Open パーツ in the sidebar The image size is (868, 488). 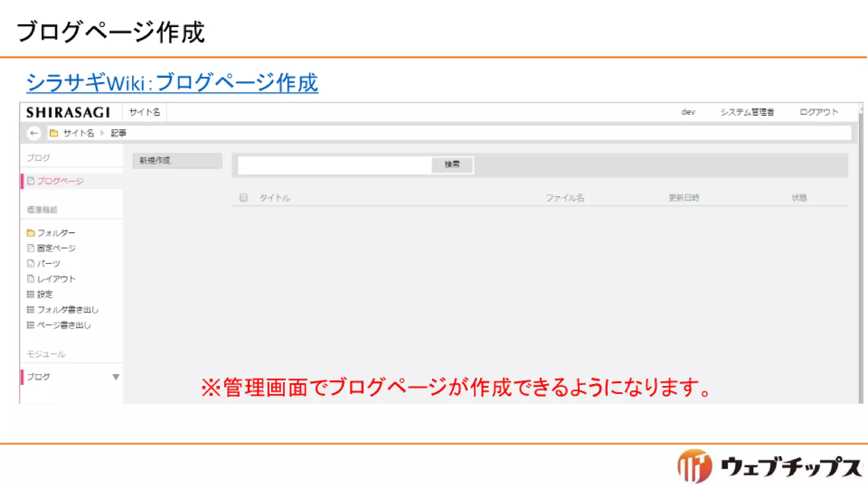tap(49, 263)
